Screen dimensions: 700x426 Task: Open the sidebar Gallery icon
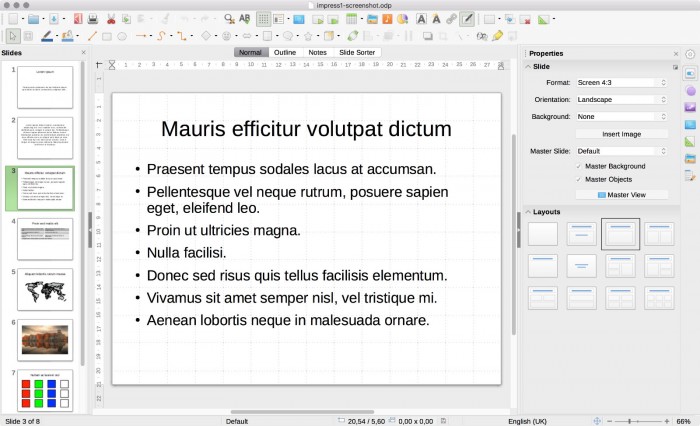[690, 159]
